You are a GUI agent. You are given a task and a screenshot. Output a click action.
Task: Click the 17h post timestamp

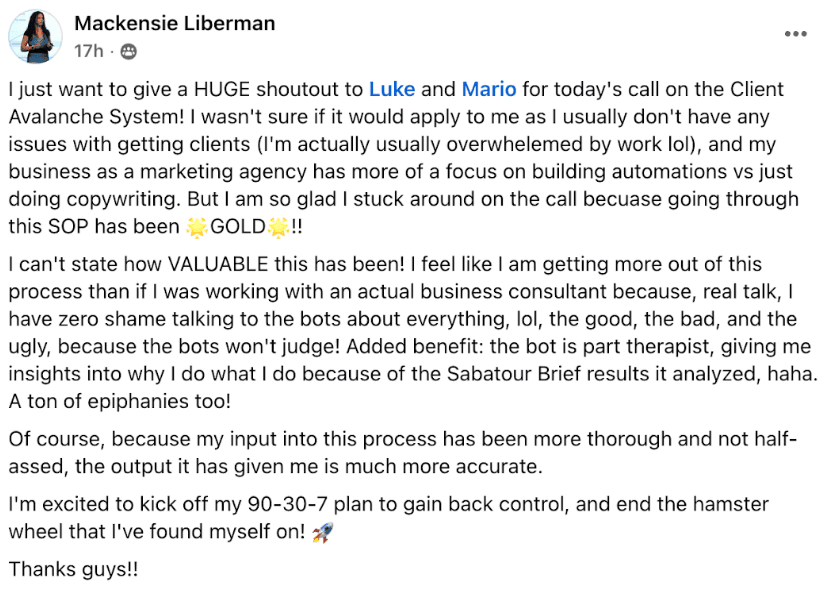pos(88,50)
